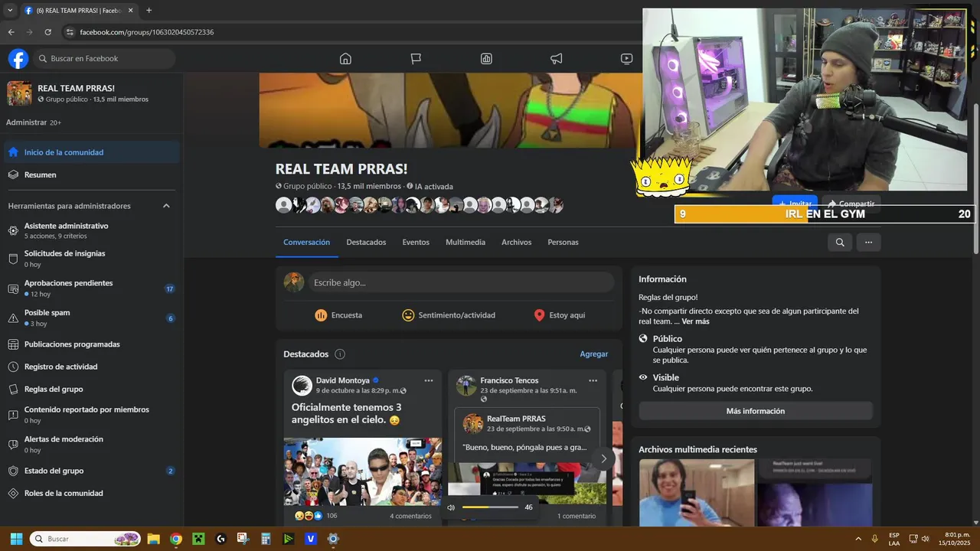The image size is (980, 551).
Task: Open Estado del grupo
Action: tap(90, 471)
